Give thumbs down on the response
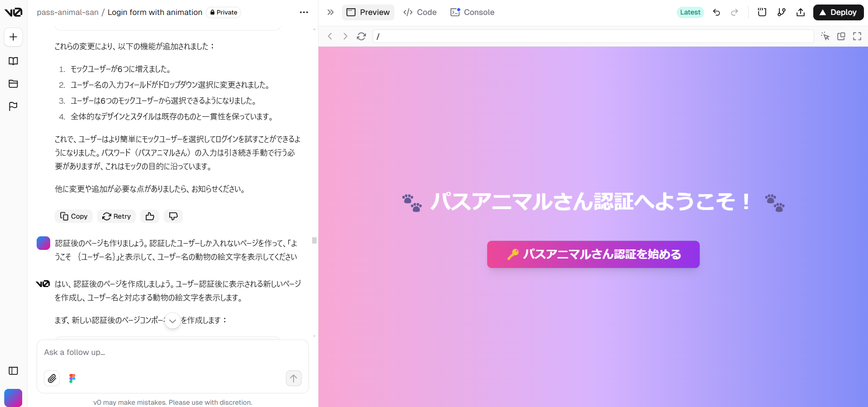The height and width of the screenshot is (407, 868). point(173,216)
